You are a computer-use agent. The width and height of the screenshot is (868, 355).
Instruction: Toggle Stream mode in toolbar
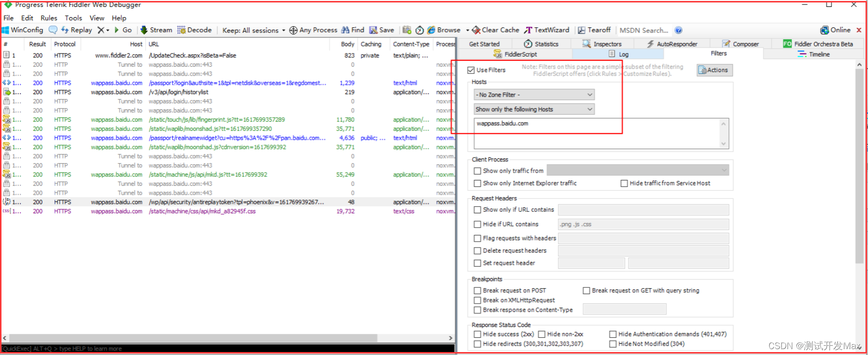pos(156,30)
